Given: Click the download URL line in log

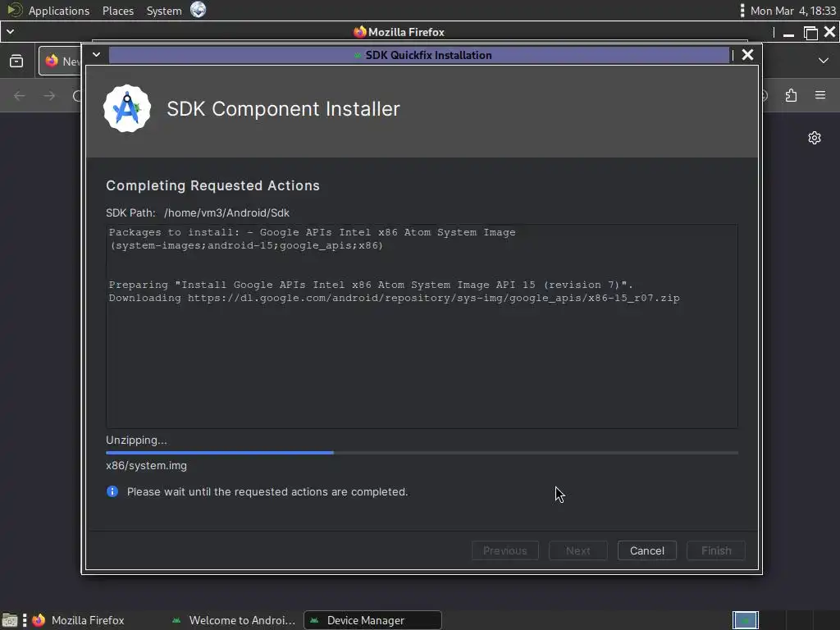Looking at the screenshot, I should 395,298.
